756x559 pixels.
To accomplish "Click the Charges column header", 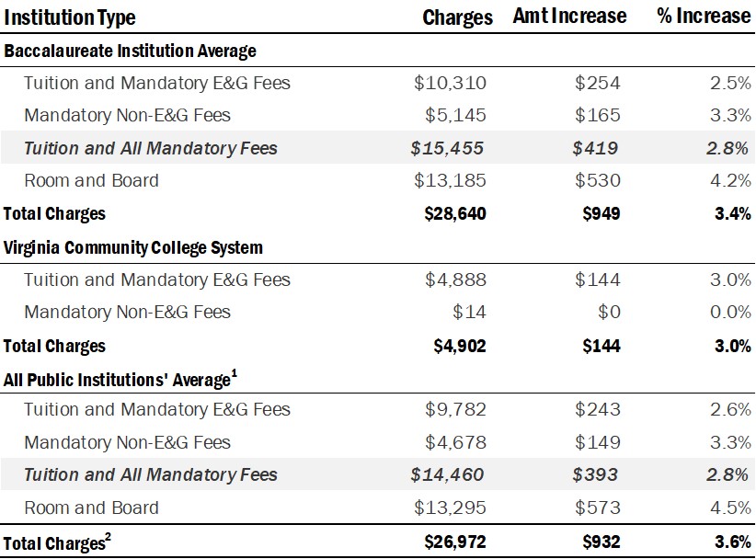I will tap(457, 17).
